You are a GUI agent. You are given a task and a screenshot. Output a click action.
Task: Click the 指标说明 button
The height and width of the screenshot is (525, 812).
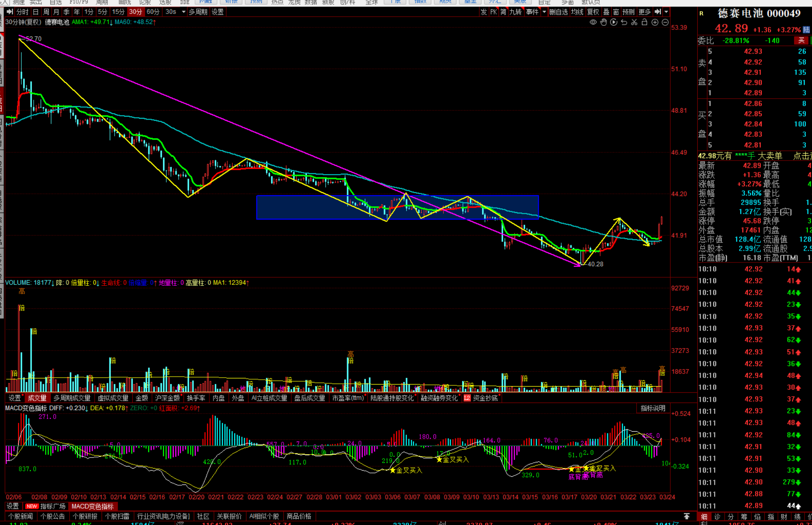tap(653, 408)
